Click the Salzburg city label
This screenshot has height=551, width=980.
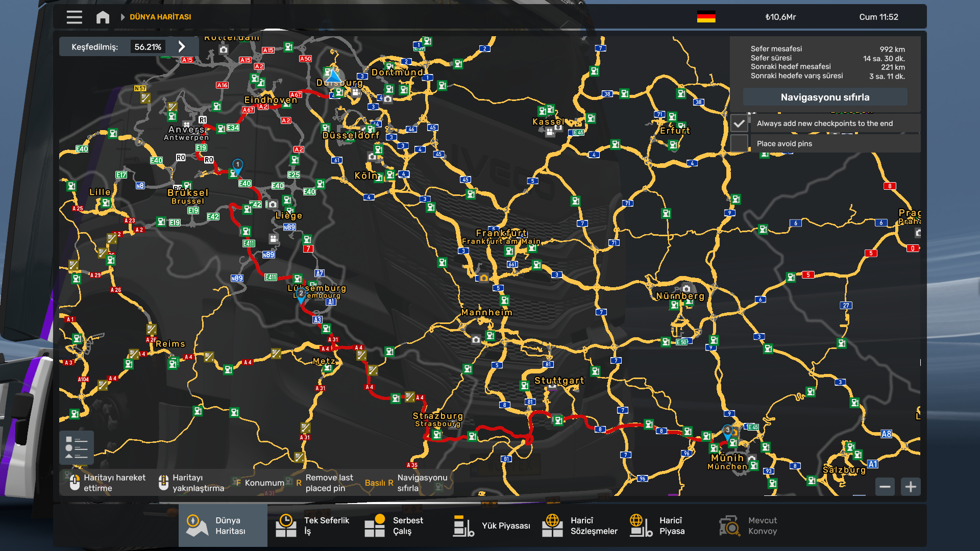(844, 470)
